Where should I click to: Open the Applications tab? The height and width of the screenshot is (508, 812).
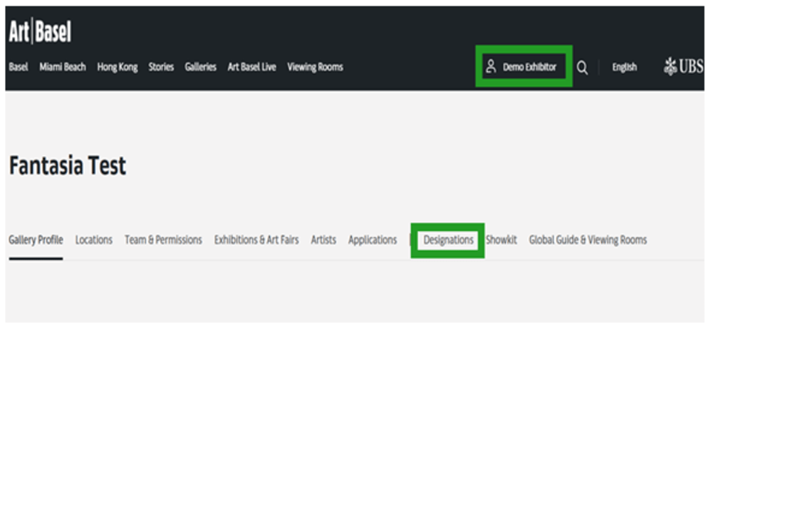click(x=373, y=240)
